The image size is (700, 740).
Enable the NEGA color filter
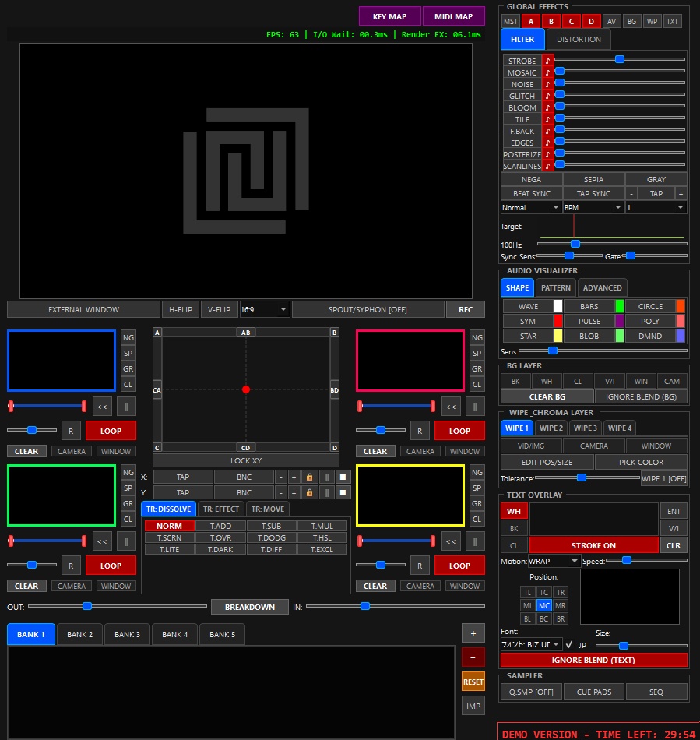tap(532, 180)
